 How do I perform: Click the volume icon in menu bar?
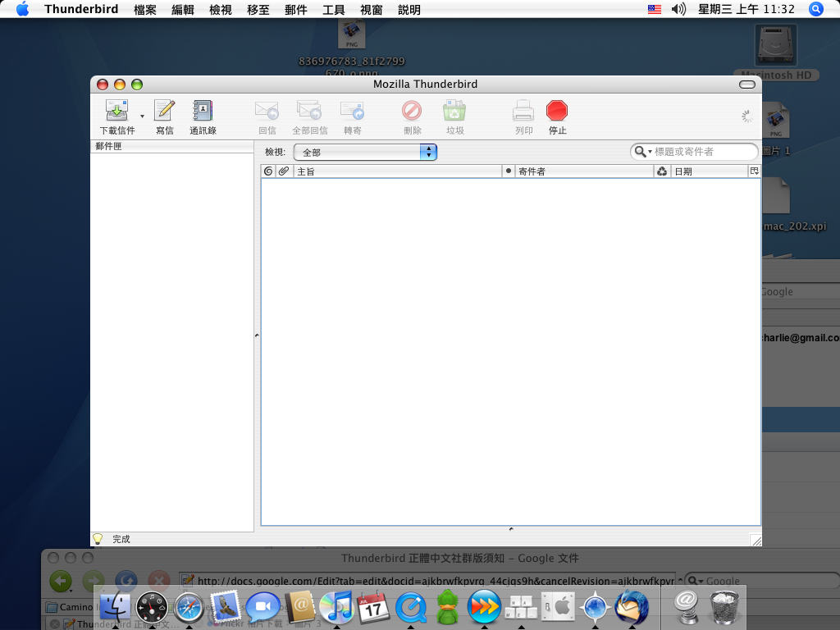click(678, 10)
